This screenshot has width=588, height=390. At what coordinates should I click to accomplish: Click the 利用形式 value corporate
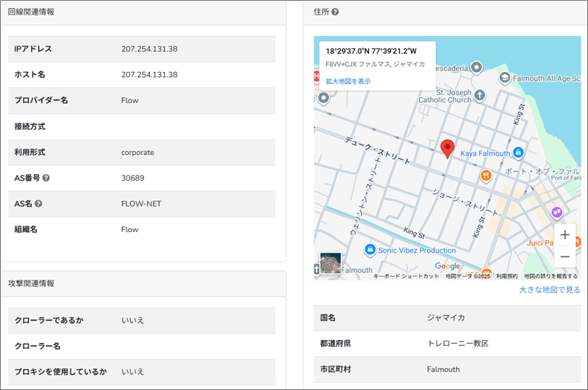137,153
